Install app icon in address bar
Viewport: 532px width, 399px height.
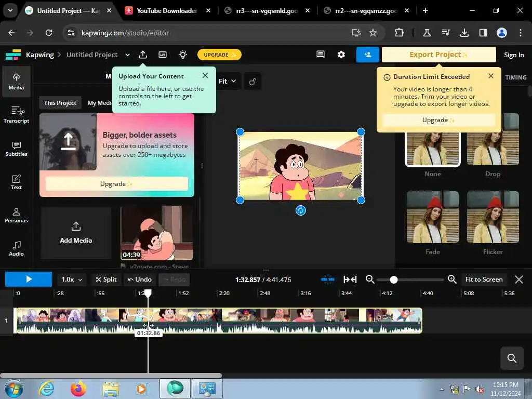356,33
